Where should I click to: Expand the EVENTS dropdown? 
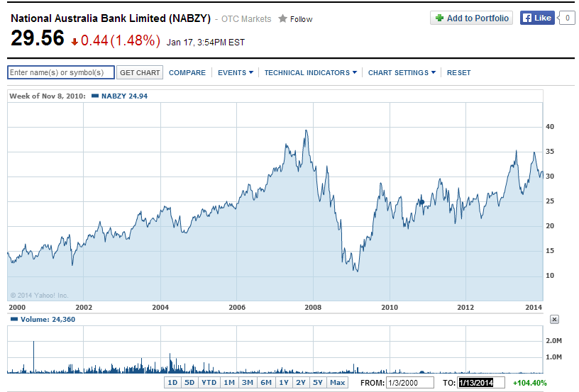236,72
